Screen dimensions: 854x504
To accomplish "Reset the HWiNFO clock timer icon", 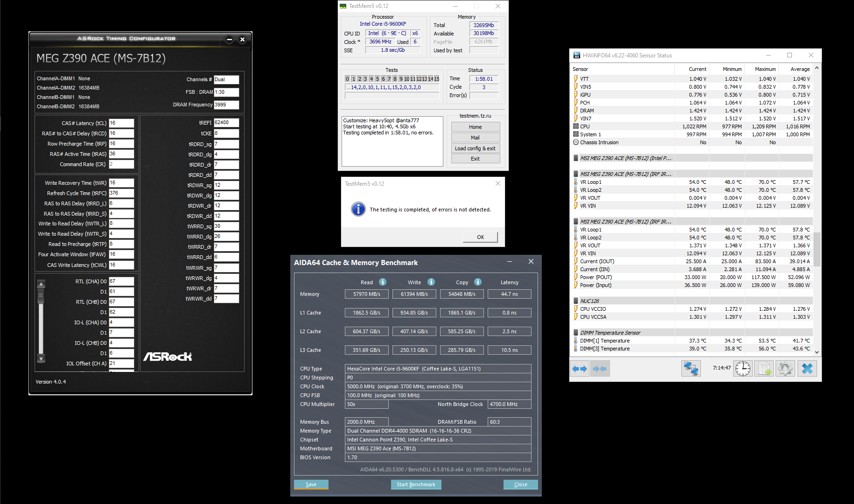I will click(742, 369).
